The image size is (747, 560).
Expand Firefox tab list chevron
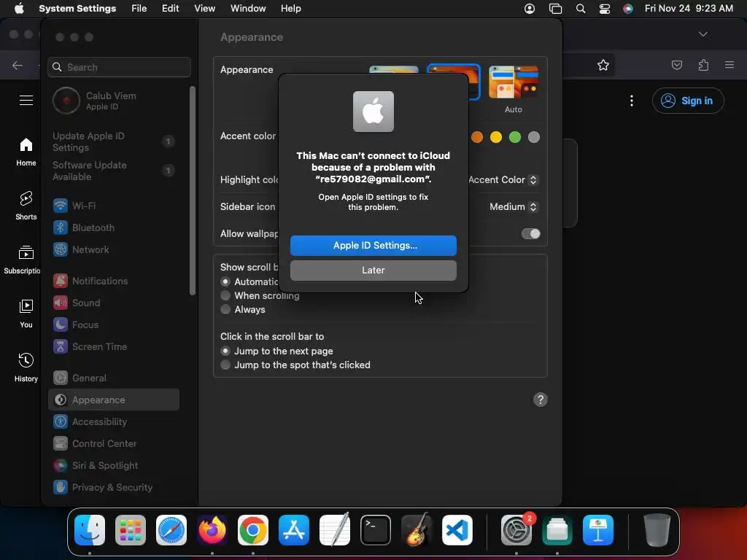click(x=703, y=34)
